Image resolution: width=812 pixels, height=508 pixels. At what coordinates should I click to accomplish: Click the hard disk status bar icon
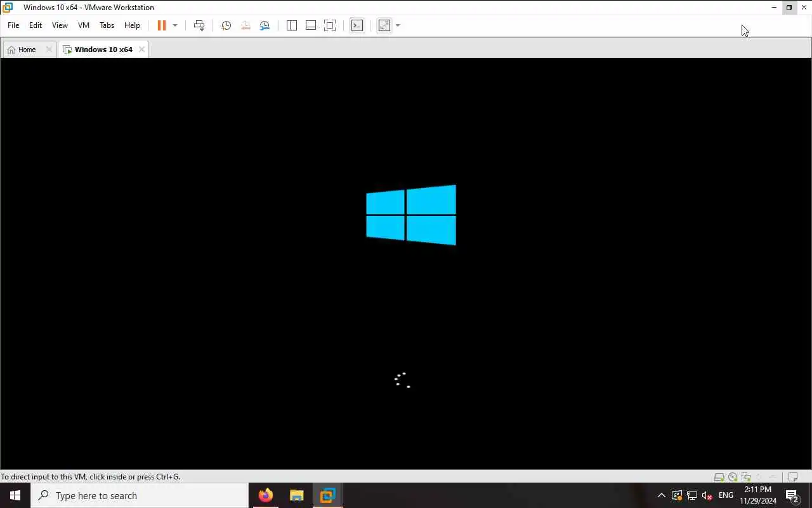pos(719,477)
